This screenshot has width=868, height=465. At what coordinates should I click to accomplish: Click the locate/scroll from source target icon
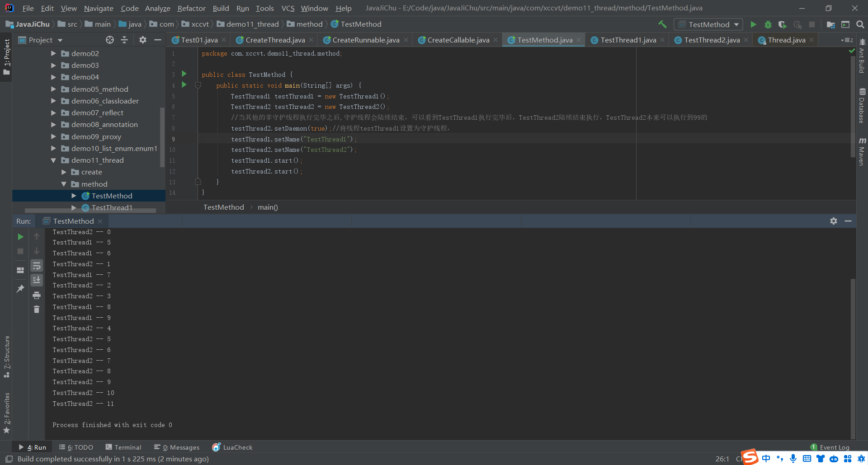tap(110, 40)
